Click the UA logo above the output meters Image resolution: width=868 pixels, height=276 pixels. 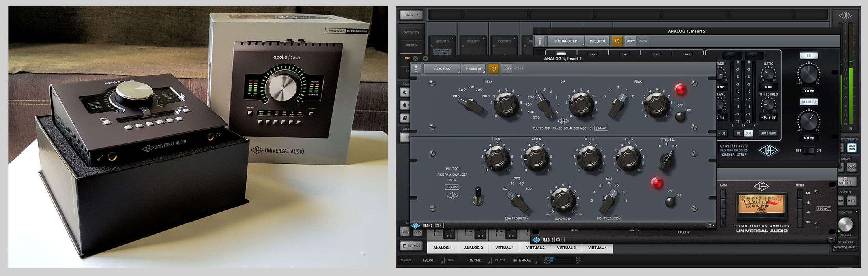[845, 15]
